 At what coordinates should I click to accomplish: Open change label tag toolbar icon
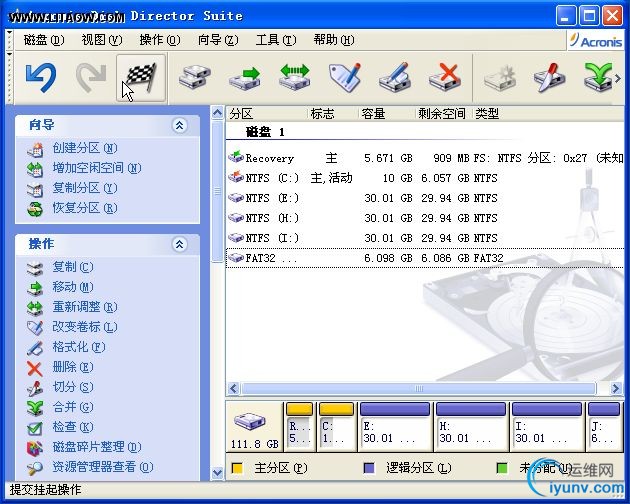point(345,77)
